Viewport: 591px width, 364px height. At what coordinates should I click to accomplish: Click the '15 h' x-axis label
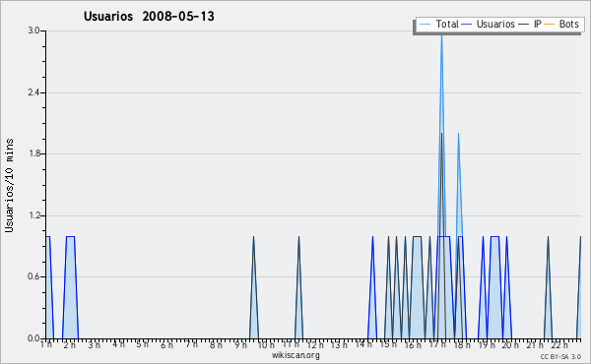click(388, 344)
